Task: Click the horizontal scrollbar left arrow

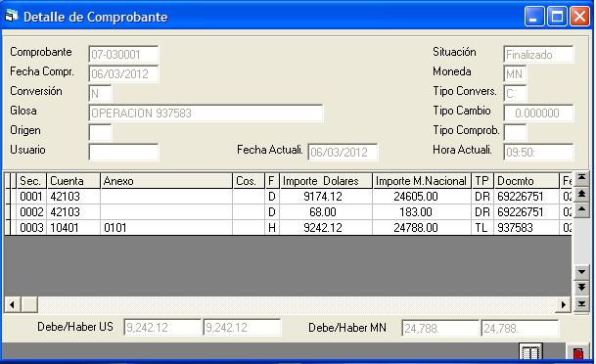Action: click(x=13, y=304)
